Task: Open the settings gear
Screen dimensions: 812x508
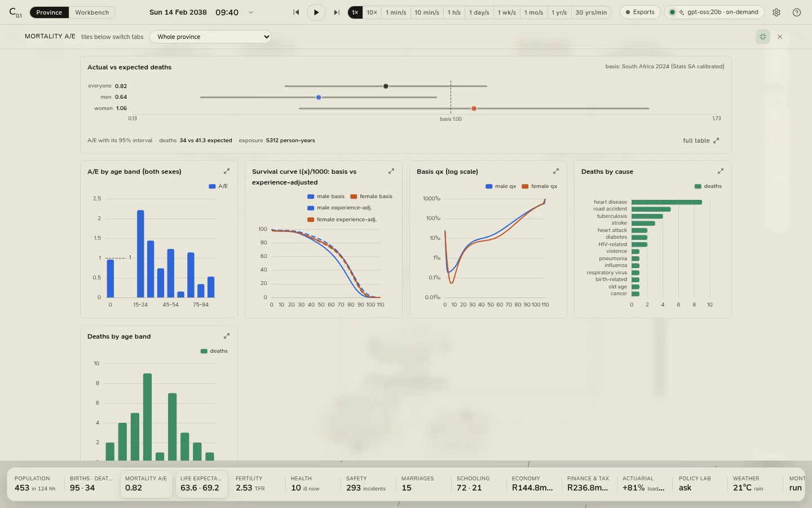Action: click(776, 12)
